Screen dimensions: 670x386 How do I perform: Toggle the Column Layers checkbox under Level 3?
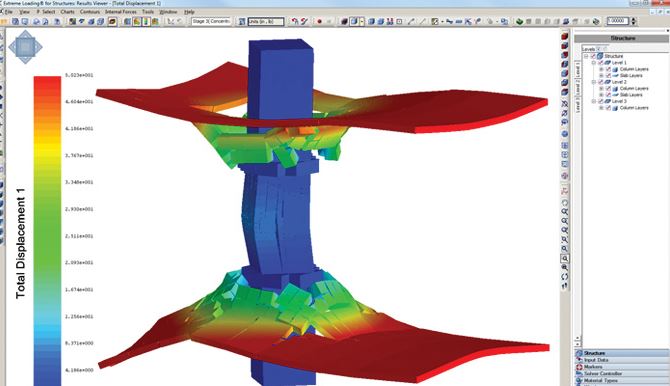pyautogui.click(x=608, y=108)
